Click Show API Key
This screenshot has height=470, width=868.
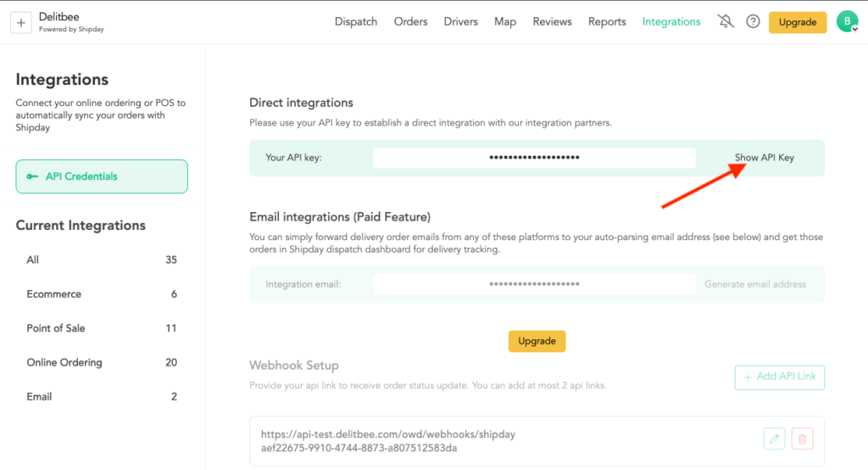(x=764, y=158)
